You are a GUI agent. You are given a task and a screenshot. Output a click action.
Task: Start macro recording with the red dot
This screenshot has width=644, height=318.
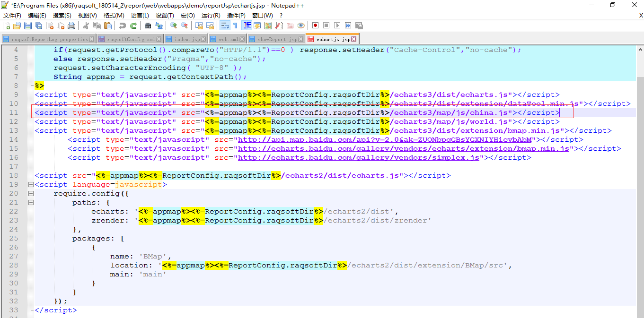315,26
